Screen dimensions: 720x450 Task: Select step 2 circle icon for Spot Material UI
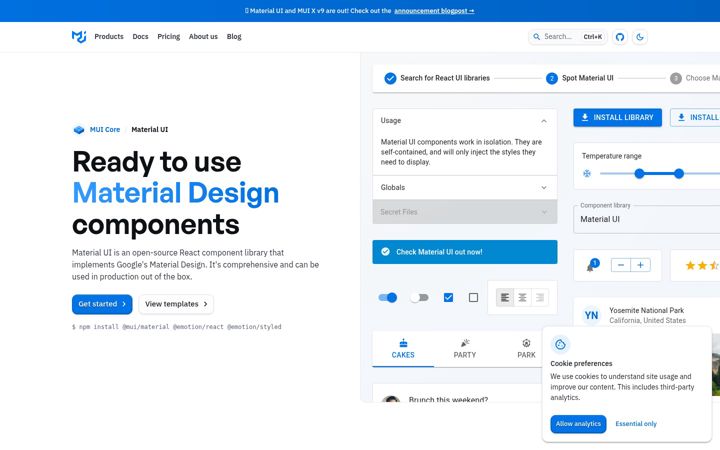(551, 79)
